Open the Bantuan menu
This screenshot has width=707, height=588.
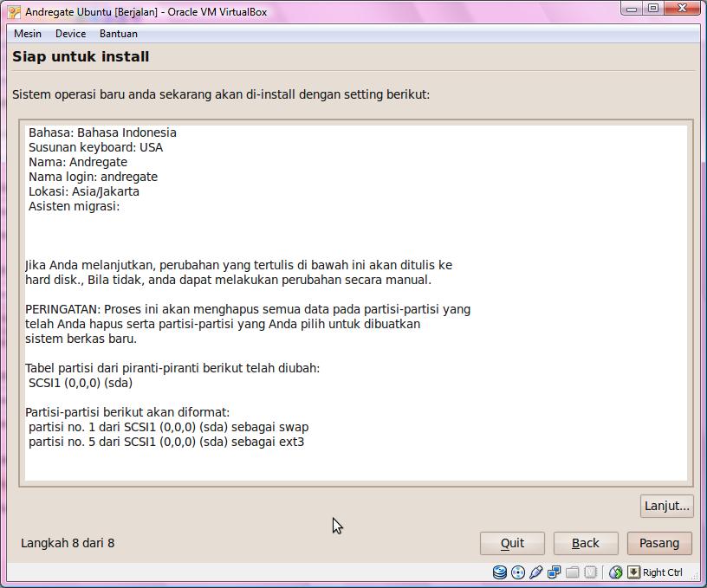pos(119,34)
